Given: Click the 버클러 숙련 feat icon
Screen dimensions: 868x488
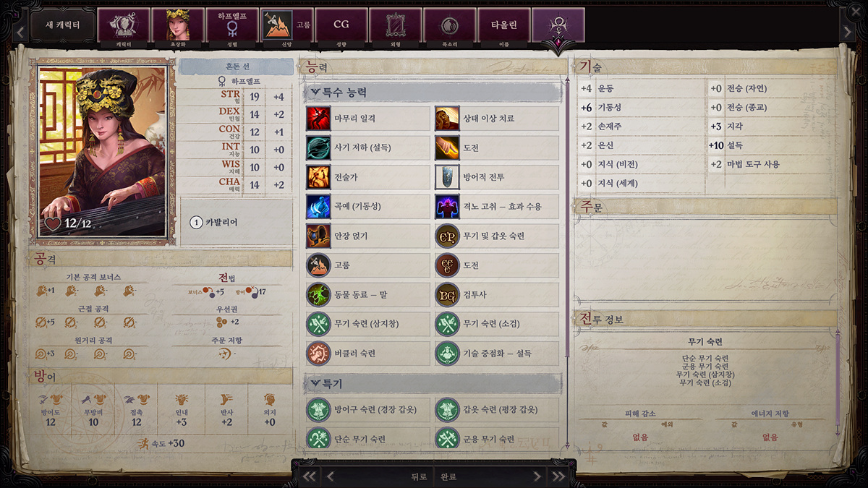Looking at the screenshot, I should (x=318, y=353).
